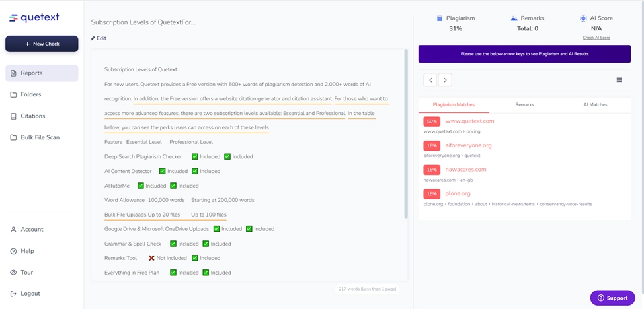Screen dimensions: 644x309
Task: Click the document scrollbar
Action: (x=406, y=133)
